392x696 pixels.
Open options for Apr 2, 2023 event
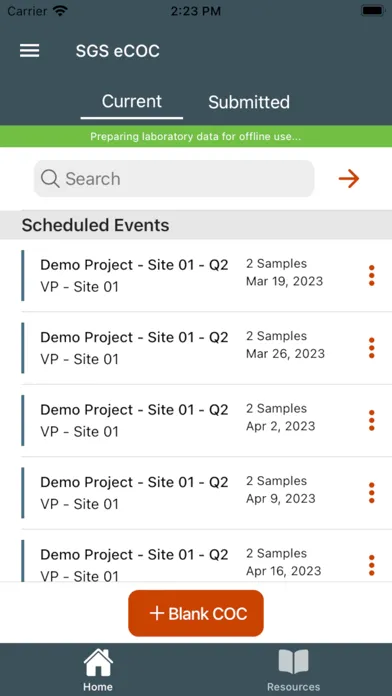[x=372, y=420]
